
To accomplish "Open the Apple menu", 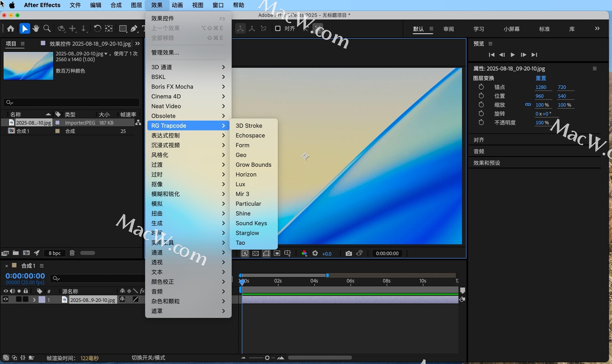I will 12,5.
